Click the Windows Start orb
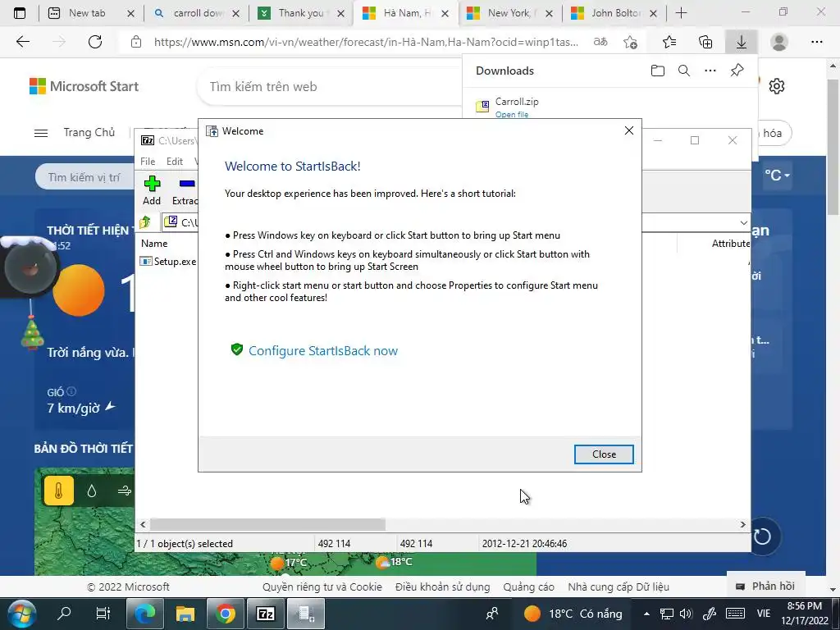 click(x=21, y=614)
